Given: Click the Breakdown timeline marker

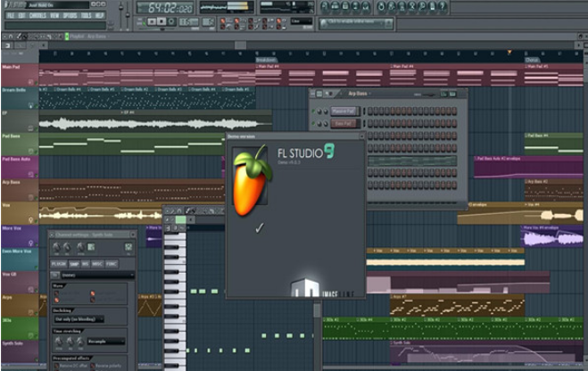Looking at the screenshot, I should click(x=266, y=60).
